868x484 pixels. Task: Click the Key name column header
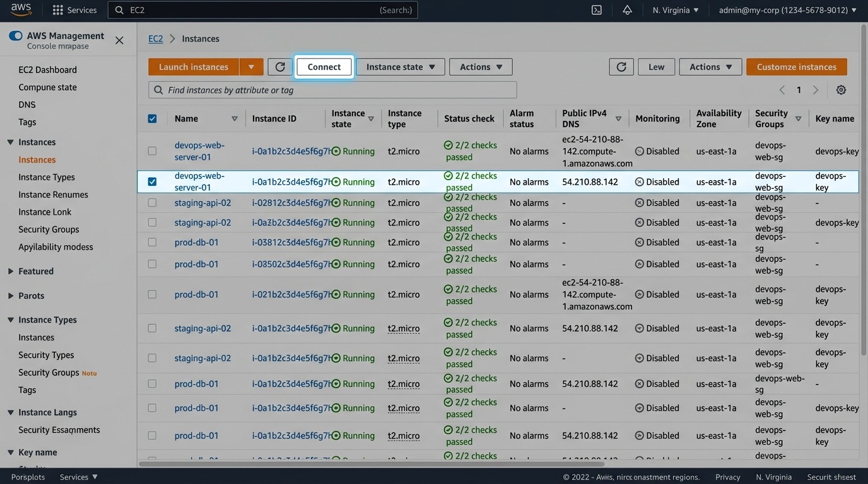835,118
